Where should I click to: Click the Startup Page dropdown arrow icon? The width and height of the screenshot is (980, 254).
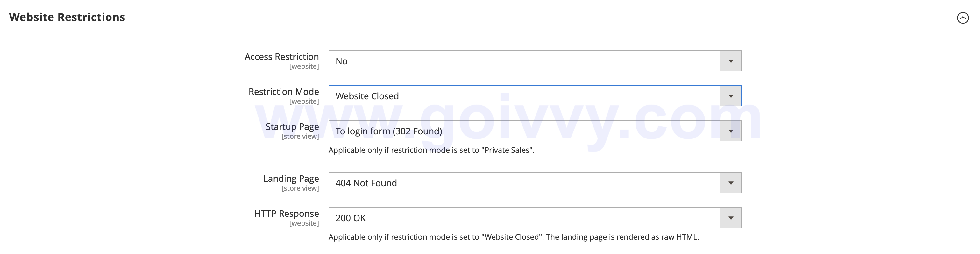[x=730, y=131]
